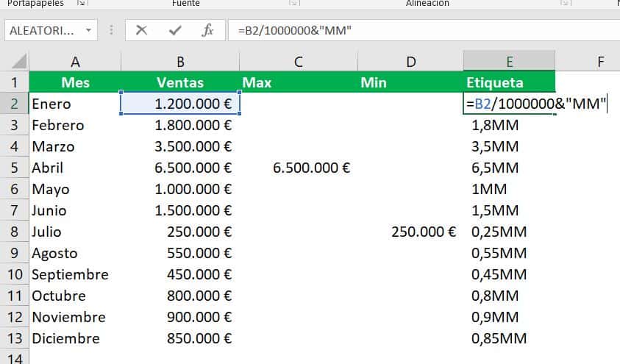Open the Name Box dropdown arrow
The image size is (620, 364).
[x=88, y=30]
